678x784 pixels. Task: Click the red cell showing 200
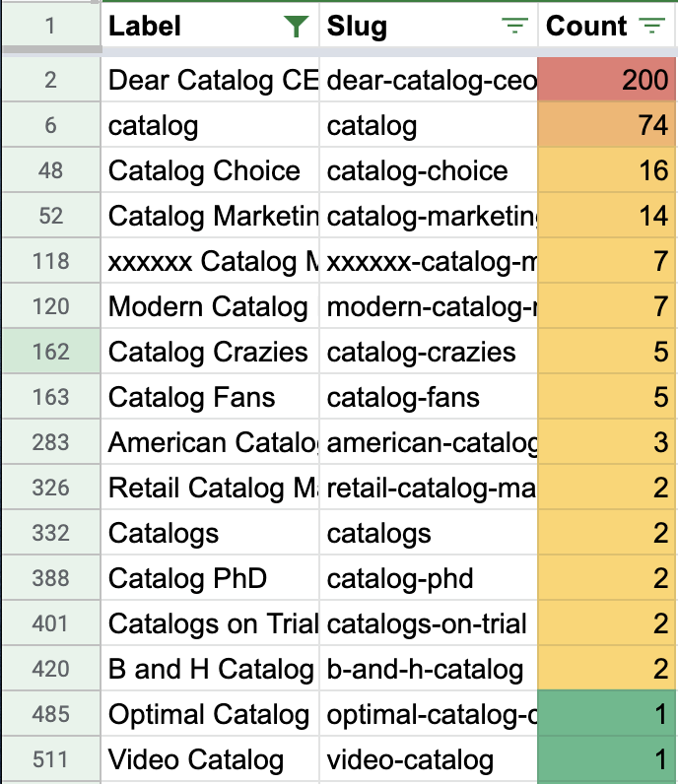pyautogui.click(x=607, y=80)
